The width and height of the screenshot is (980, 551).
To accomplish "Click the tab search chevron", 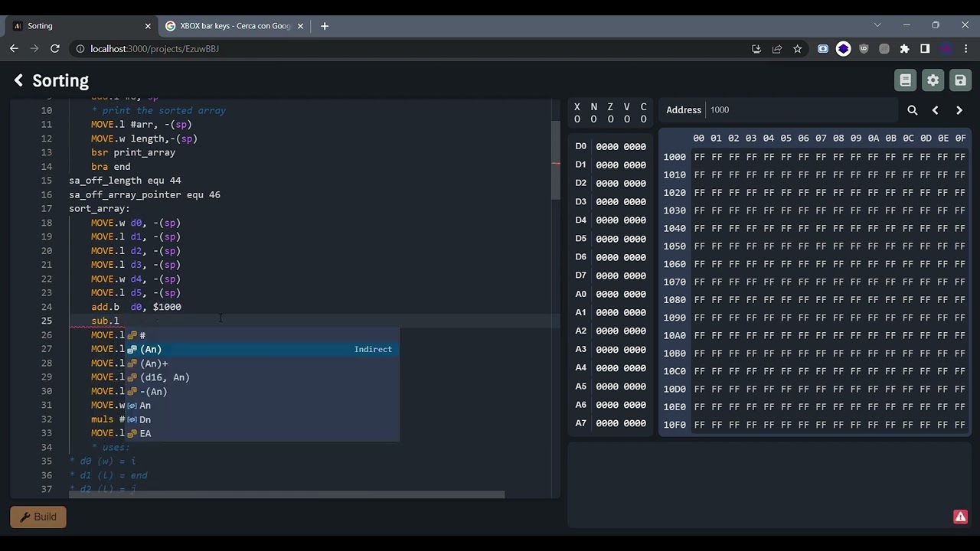I will pyautogui.click(x=877, y=25).
